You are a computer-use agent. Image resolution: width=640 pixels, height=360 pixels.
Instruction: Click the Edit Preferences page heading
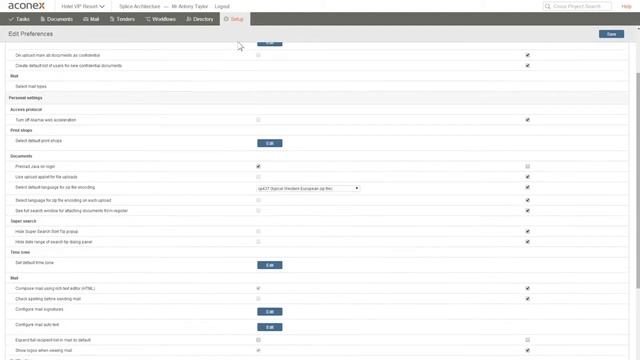pos(31,34)
